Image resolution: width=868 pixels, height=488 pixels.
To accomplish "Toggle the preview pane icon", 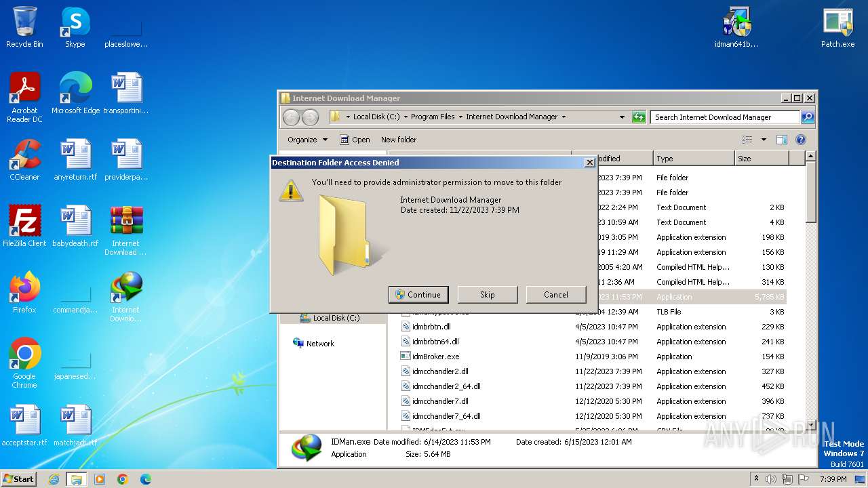I will [782, 140].
